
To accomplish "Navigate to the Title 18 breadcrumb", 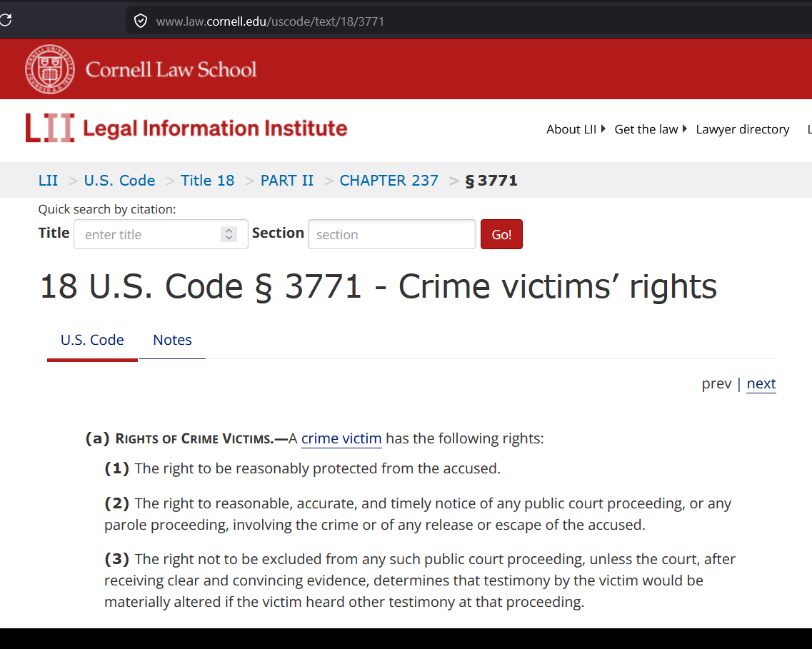I will (x=207, y=180).
